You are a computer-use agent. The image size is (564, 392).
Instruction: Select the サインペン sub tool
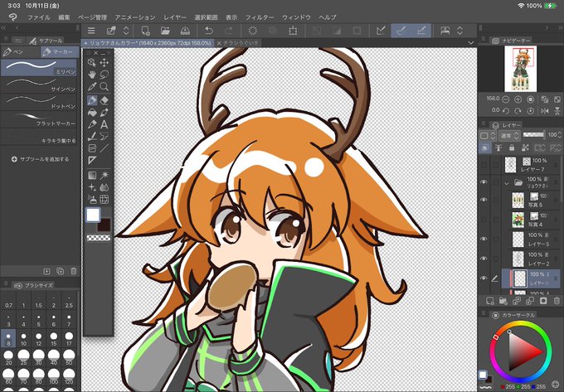click(38, 85)
